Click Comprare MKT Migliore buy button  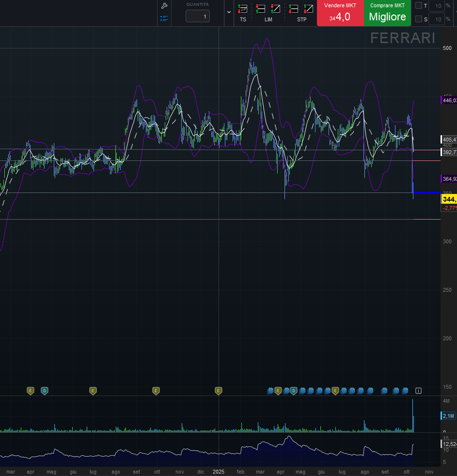(387, 13)
